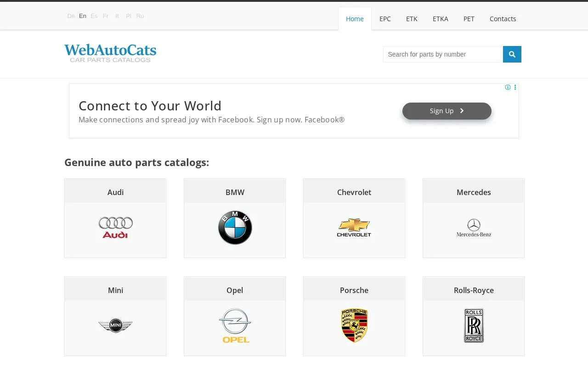Switch language to Es
Viewport: 588px width, 368px height.
coord(94,16)
